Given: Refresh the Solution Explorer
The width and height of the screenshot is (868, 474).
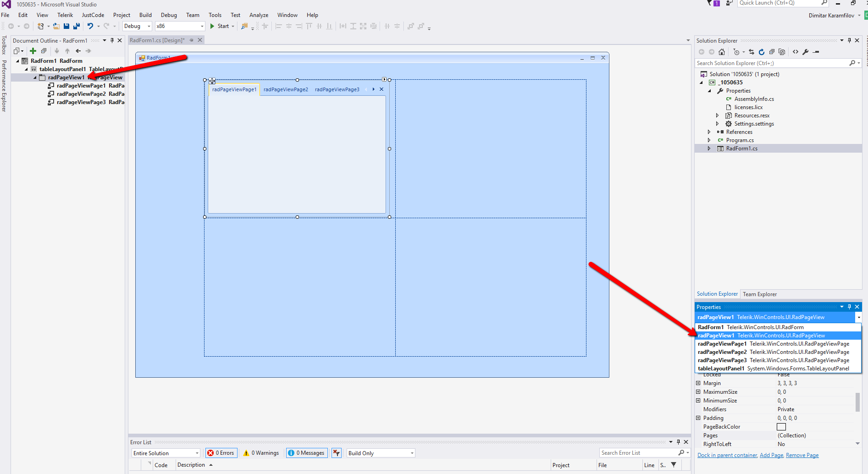Looking at the screenshot, I should click(762, 52).
